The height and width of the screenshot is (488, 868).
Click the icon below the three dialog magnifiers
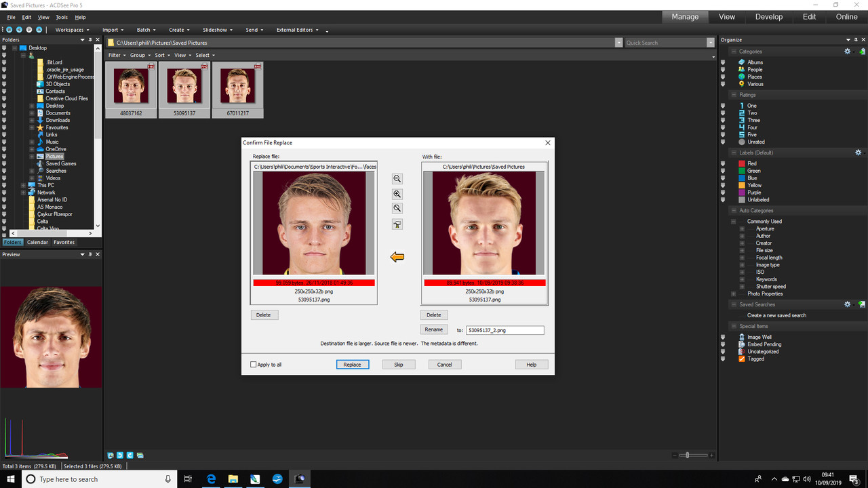[397, 224]
